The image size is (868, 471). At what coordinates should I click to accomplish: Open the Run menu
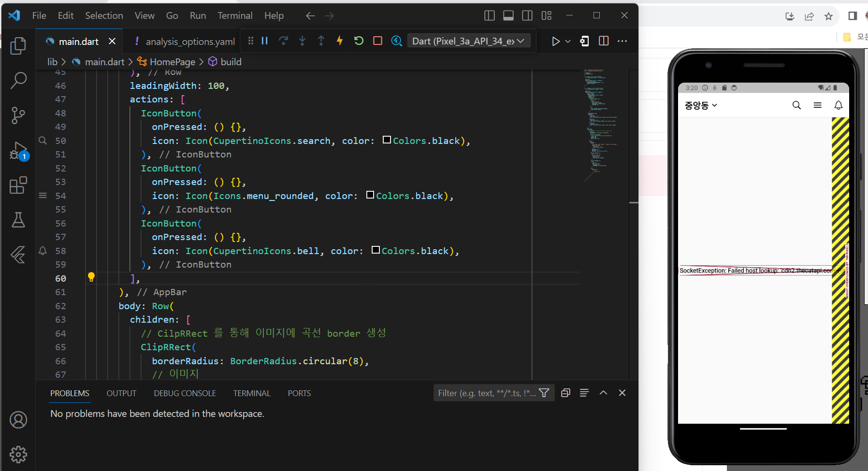click(x=198, y=15)
